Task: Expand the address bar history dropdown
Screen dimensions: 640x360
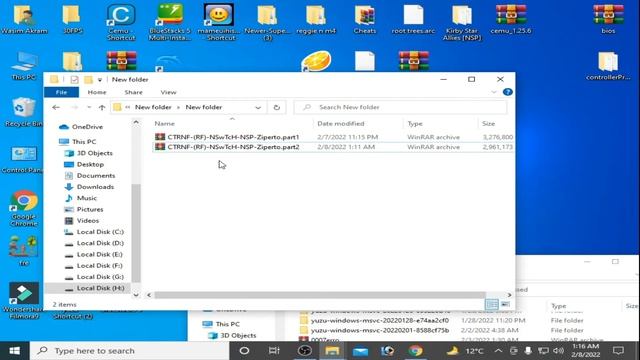Action: tap(258, 107)
